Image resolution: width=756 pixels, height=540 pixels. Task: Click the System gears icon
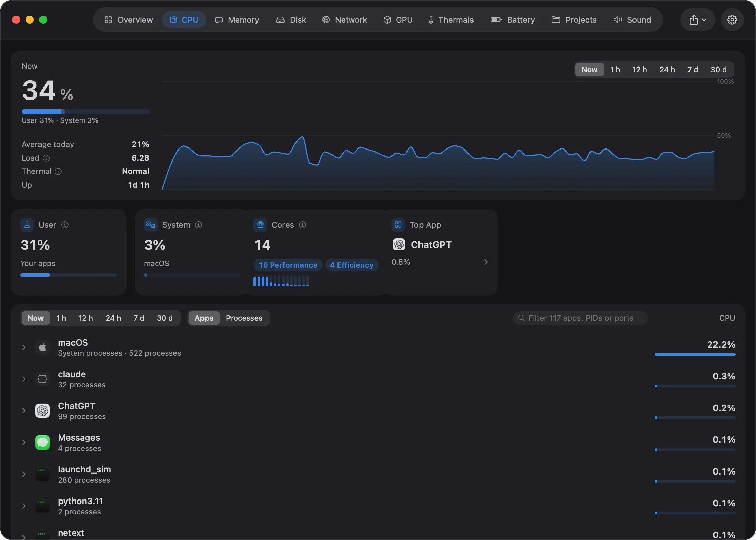point(151,225)
